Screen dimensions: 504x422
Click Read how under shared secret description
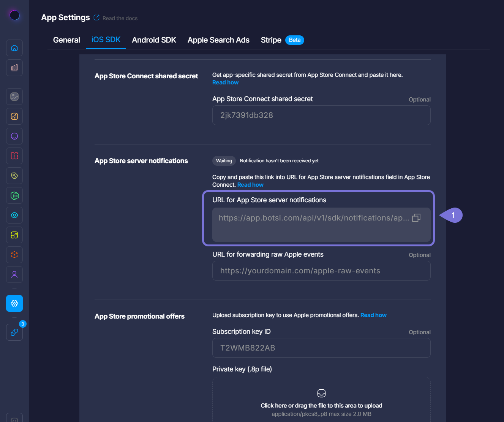coord(225,82)
